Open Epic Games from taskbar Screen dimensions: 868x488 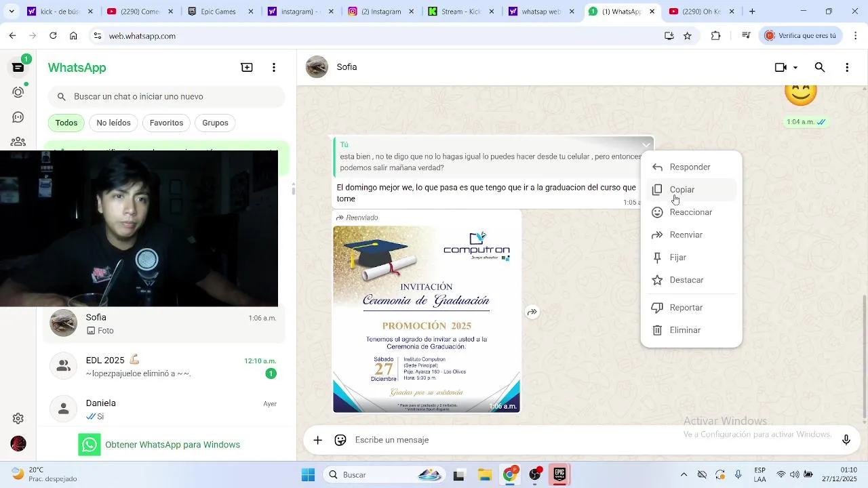[559, 474]
